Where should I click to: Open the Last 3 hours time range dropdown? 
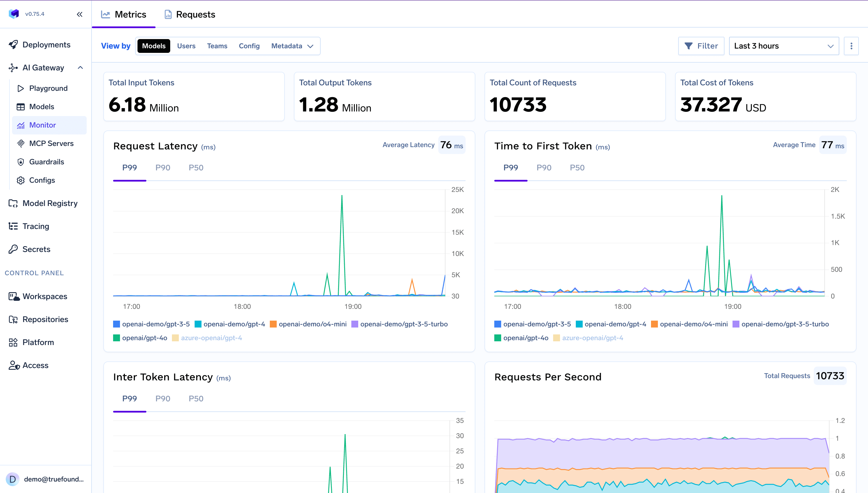coord(783,46)
